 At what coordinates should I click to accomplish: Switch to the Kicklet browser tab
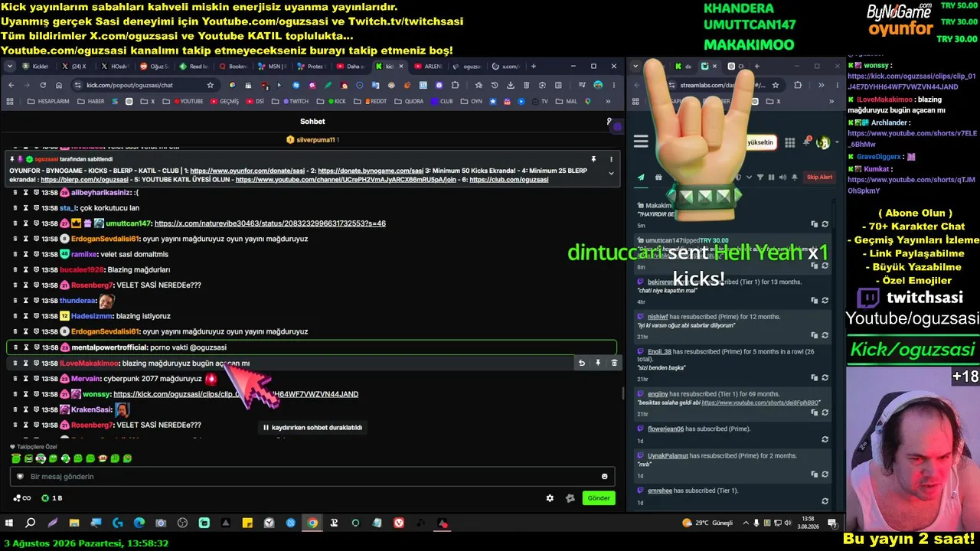35,67
